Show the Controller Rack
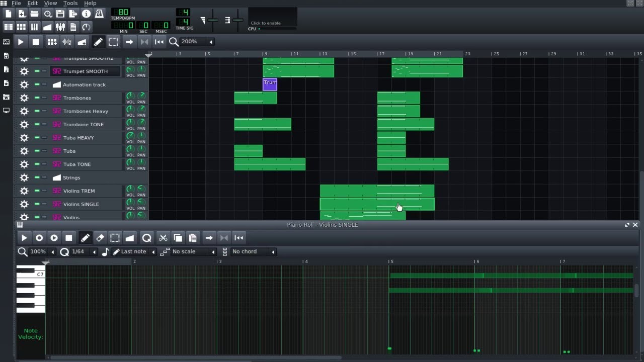644x362 pixels. (x=87, y=27)
